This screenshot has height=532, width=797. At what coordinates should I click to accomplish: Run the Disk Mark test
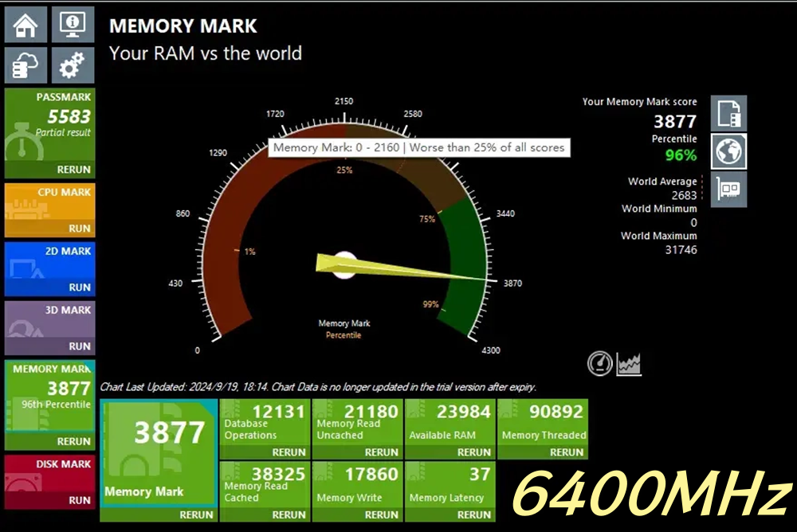[80, 500]
